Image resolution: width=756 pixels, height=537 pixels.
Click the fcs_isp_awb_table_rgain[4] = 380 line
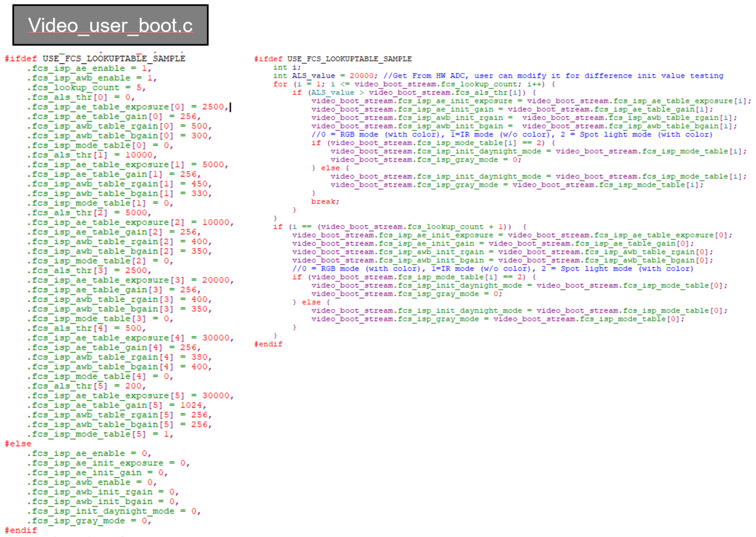coord(119,357)
